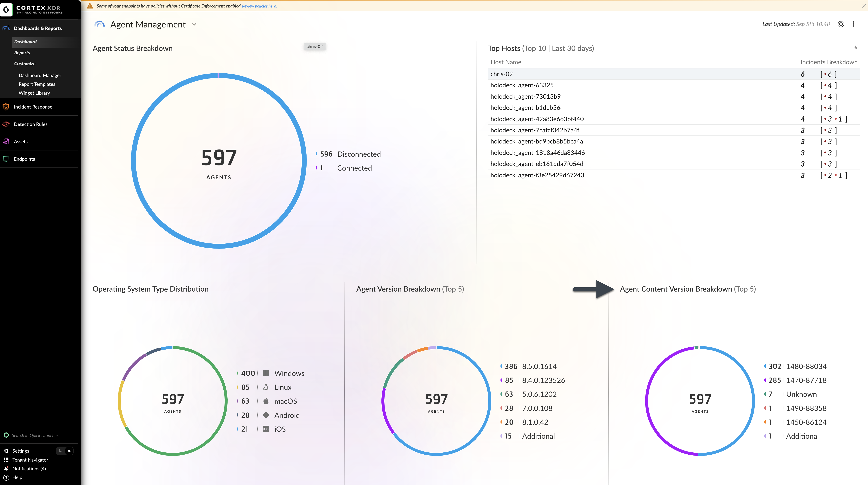
Task: Click content version '1480-88034' legend entry
Action: coord(806,366)
